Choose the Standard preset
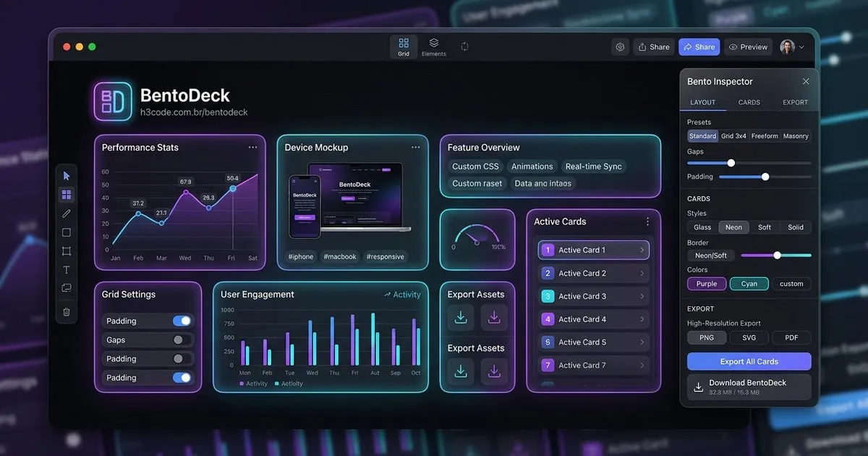The height and width of the screenshot is (456, 868). click(702, 136)
